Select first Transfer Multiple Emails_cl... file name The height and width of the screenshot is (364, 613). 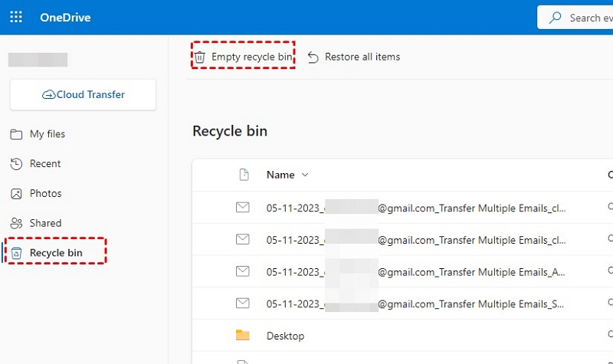416,208
